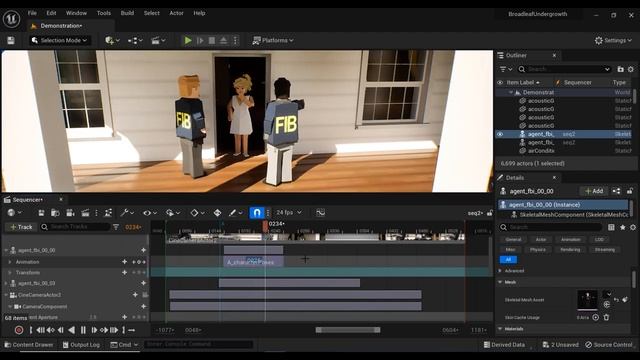This screenshot has width=640, height=360.
Task: Open Details panel settings gear
Action: (x=633, y=227)
